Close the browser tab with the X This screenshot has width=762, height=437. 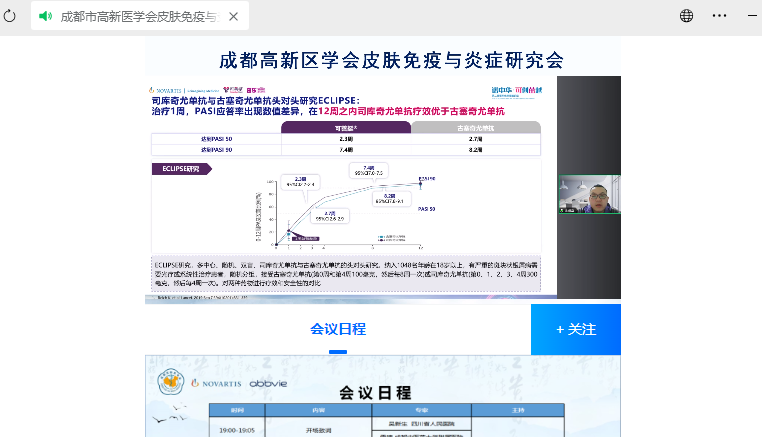pyautogui.click(x=233, y=16)
